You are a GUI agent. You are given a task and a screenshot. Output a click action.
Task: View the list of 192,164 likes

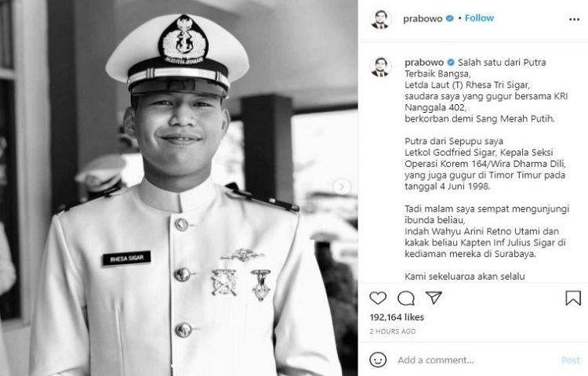tap(397, 317)
